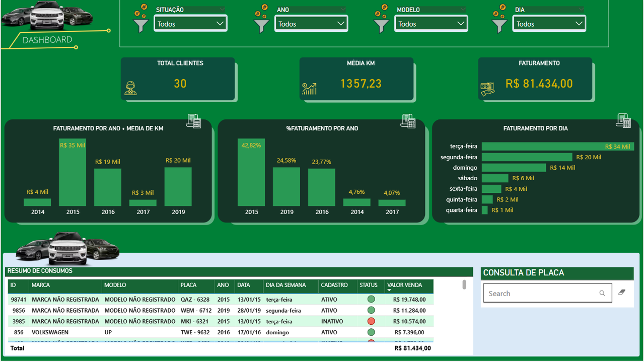Image resolution: width=644 pixels, height=364 pixels.
Task: Select the 2019 bar showing R$ 20 Mil
Action: (178, 187)
